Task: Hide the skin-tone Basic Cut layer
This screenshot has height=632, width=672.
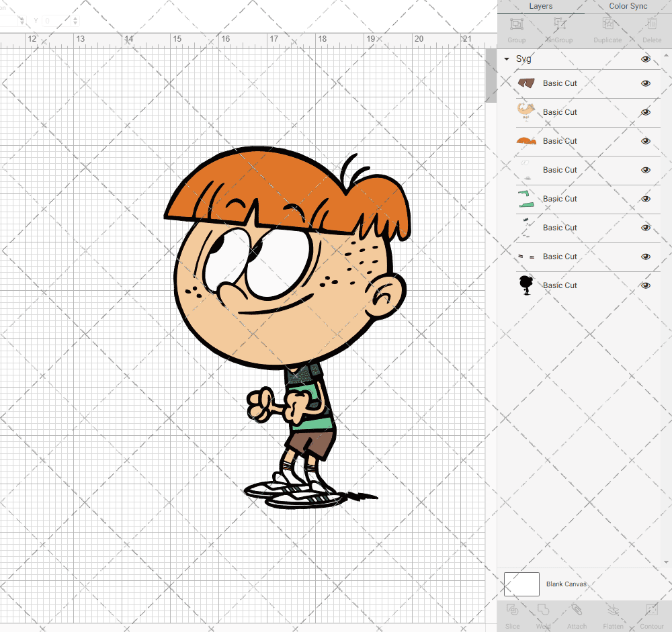Action: pyautogui.click(x=645, y=112)
